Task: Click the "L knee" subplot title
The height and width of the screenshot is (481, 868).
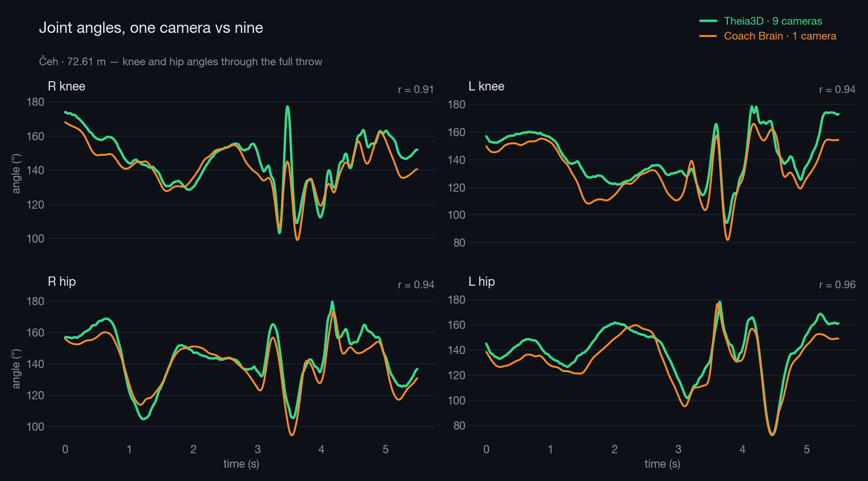Action: tap(486, 86)
